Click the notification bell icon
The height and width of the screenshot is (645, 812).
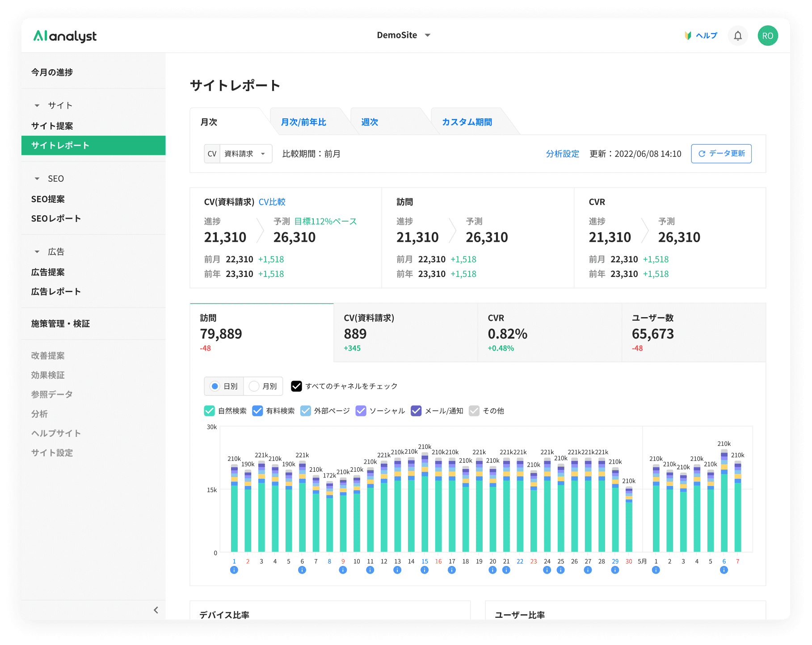click(x=737, y=36)
